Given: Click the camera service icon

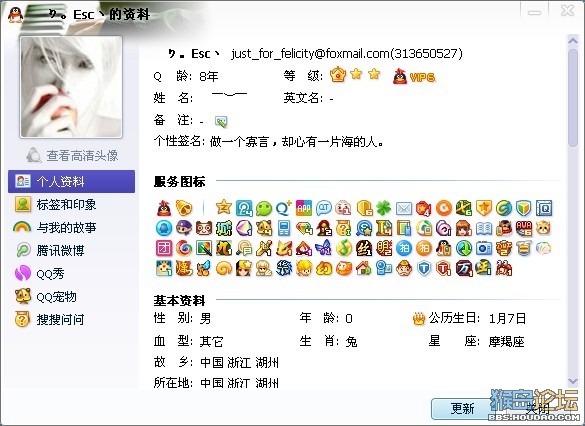Looking at the screenshot, I should (484, 248).
